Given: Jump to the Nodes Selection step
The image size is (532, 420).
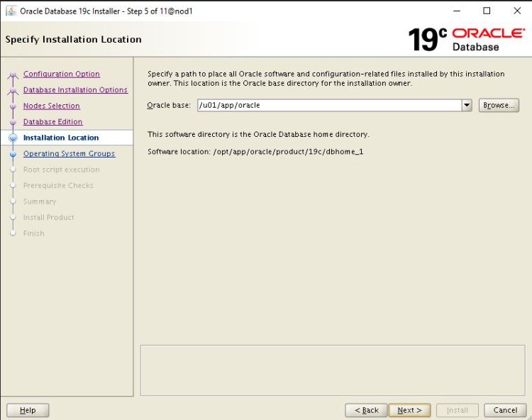Looking at the screenshot, I should point(51,106).
